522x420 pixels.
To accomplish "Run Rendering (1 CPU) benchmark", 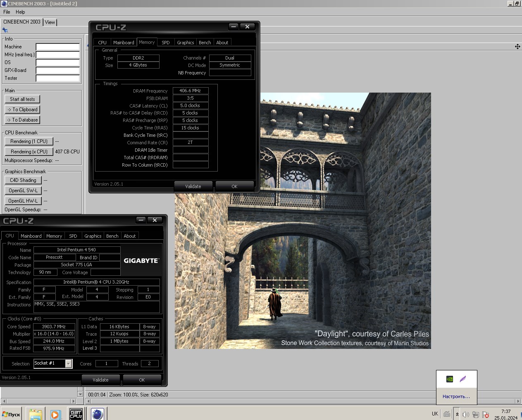I will 29,141.
